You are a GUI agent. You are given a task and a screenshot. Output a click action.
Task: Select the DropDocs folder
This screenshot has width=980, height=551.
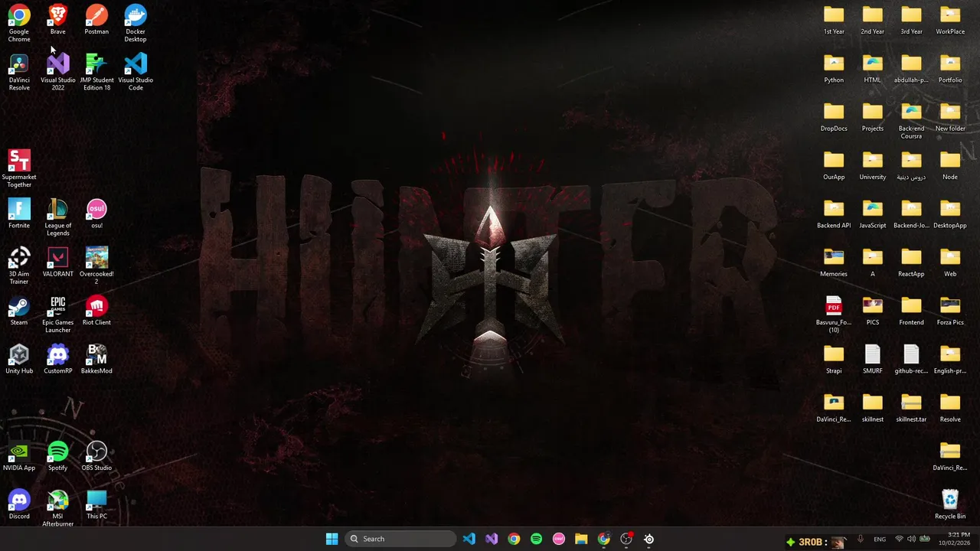834,116
